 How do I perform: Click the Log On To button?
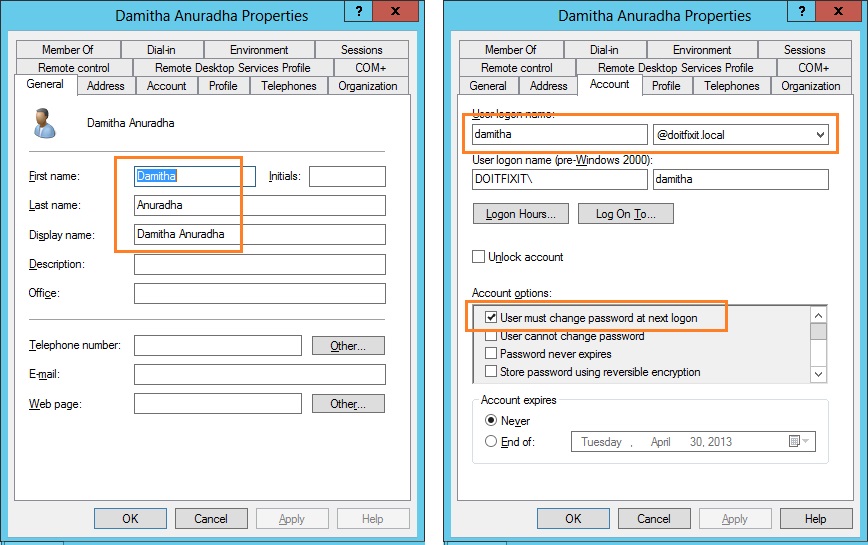pyautogui.click(x=626, y=214)
